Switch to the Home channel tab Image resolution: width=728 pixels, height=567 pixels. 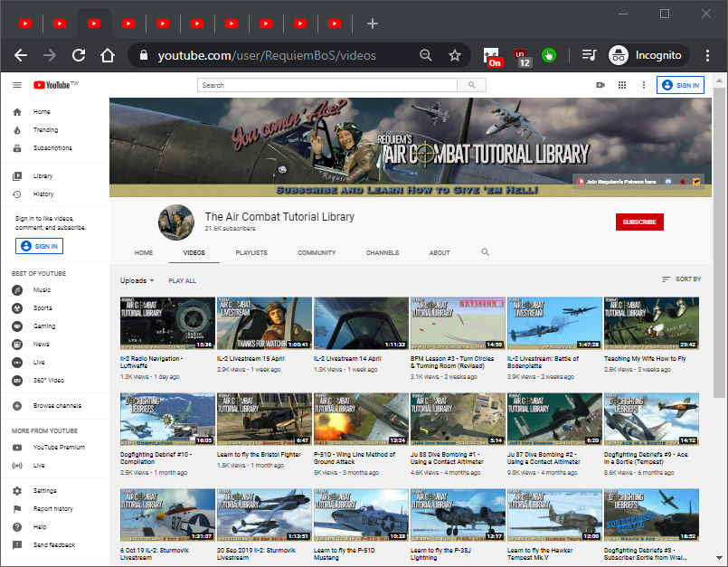(x=144, y=252)
